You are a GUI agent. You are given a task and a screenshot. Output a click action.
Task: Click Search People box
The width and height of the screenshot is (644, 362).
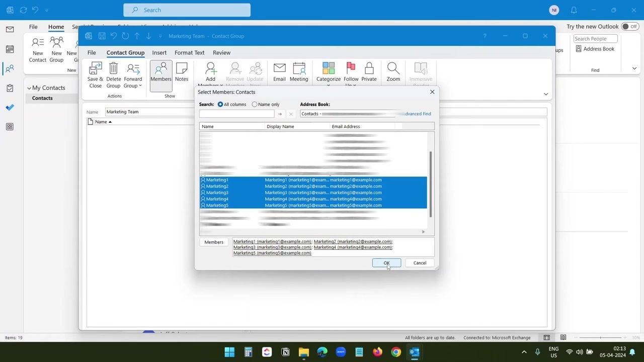coord(595,39)
